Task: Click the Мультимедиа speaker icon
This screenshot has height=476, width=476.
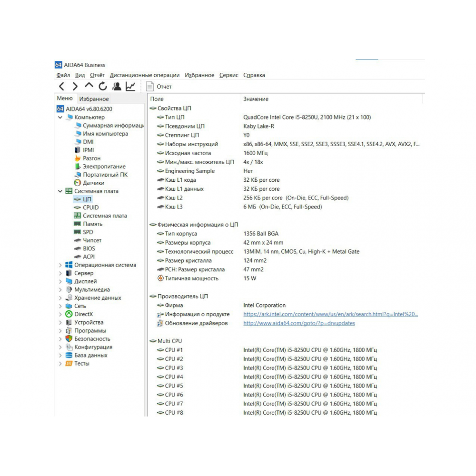Action: point(69,289)
